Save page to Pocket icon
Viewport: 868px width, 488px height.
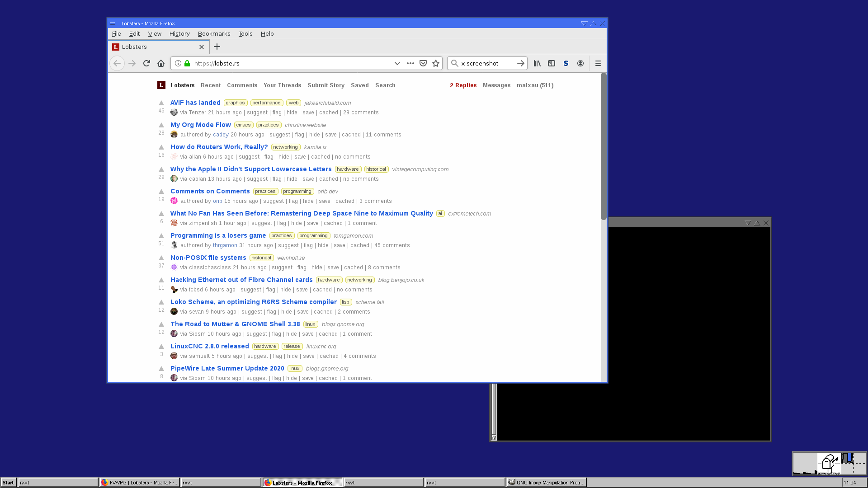[x=423, y=63]
